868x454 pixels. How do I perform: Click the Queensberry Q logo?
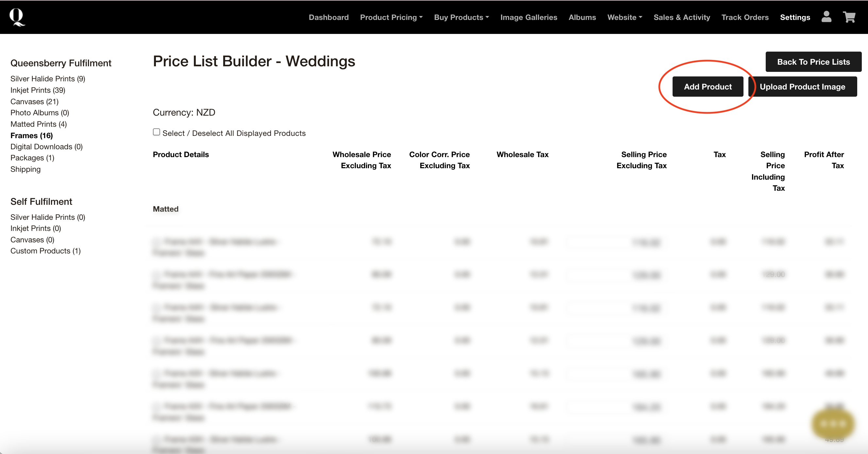click(x=17, y=17)
